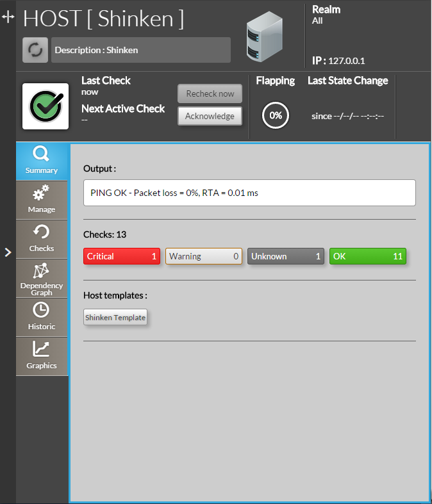432x504 pixels.
Task: Click the green checkmark host status icon
Action: click(46, 106)
